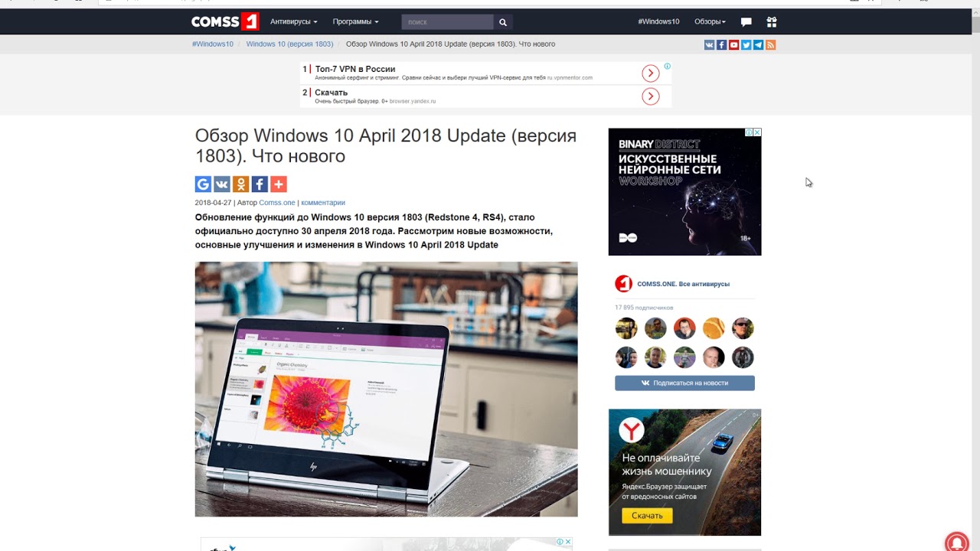
Task: Open #Windows10 in top navigation
Action: click(x=658, y=21)
